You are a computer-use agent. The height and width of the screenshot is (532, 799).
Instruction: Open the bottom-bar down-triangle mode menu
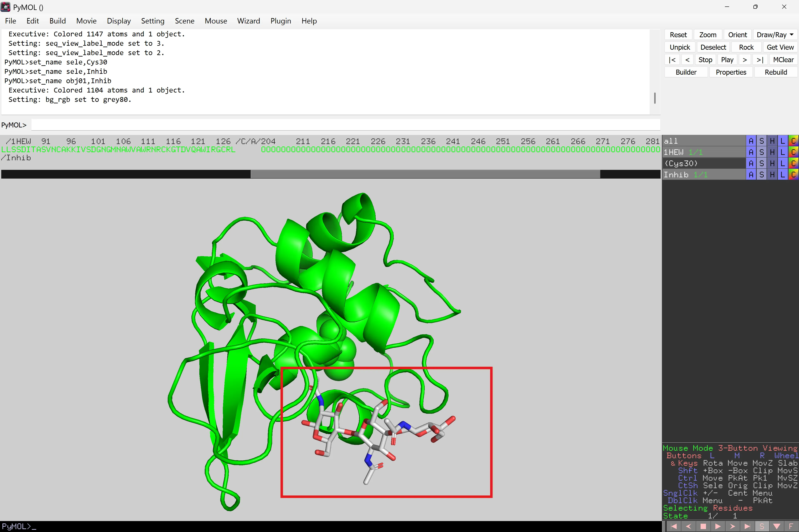(x=777, y=526)
